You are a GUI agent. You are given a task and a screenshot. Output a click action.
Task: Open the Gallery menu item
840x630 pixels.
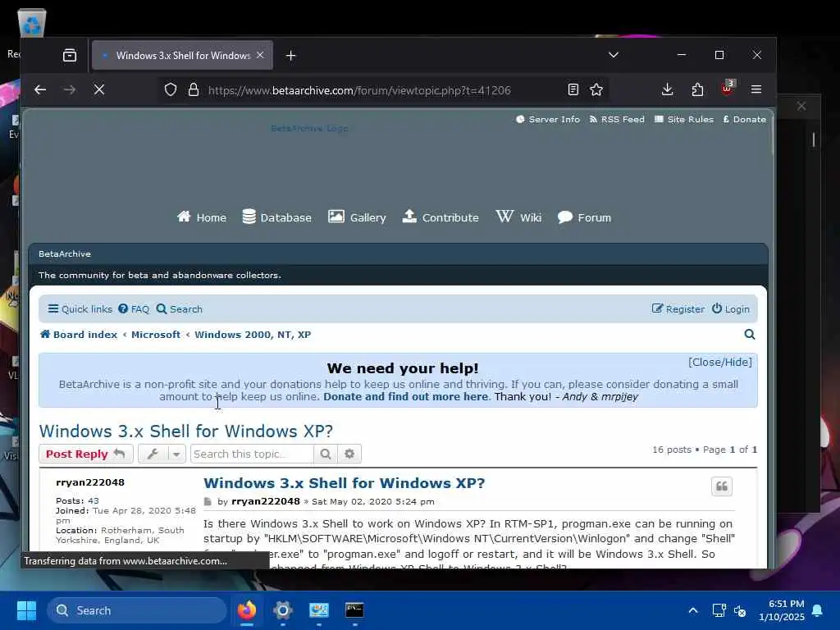pos(357,217)
